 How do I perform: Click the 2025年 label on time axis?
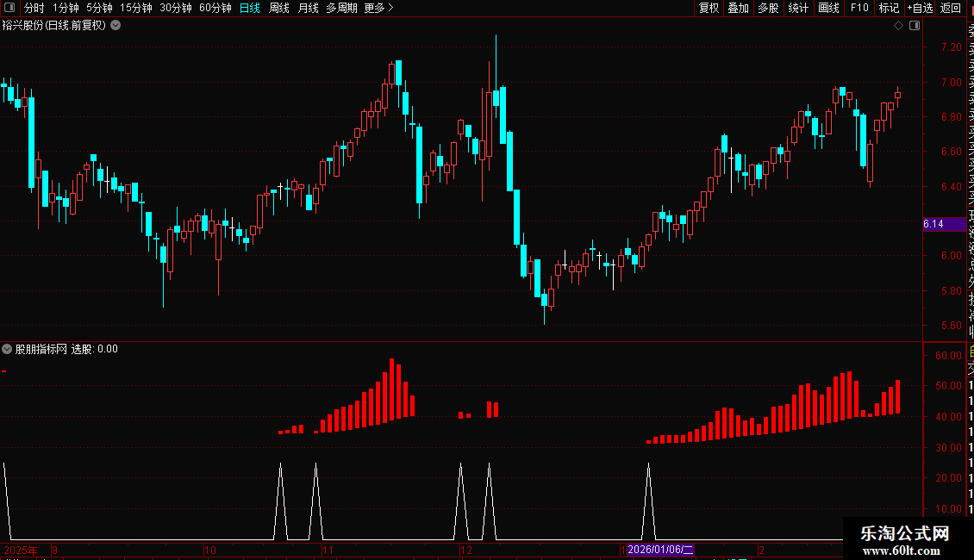pos(21,550)
